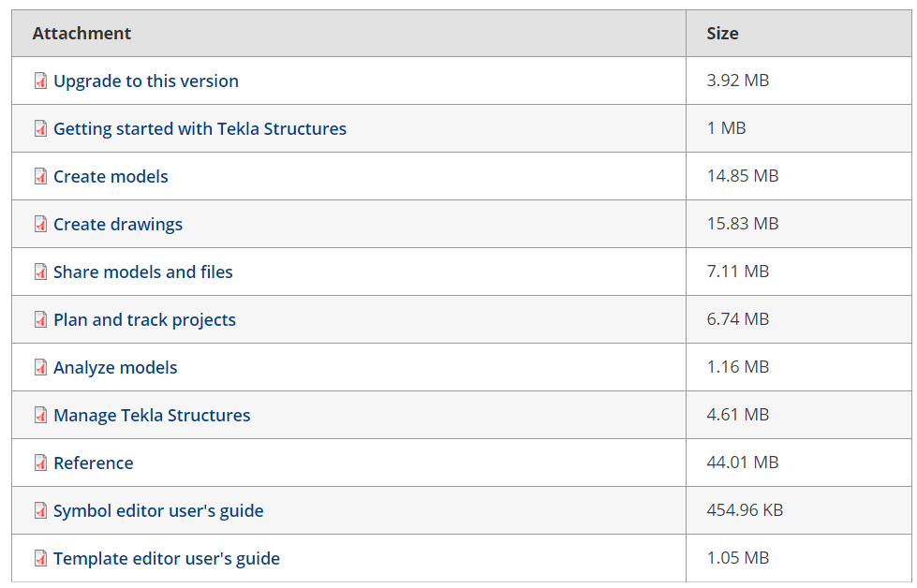This screenshot has width=917, height=588.
Task: Open the Create drawings attachment
Action: click(x=118, y=225)
